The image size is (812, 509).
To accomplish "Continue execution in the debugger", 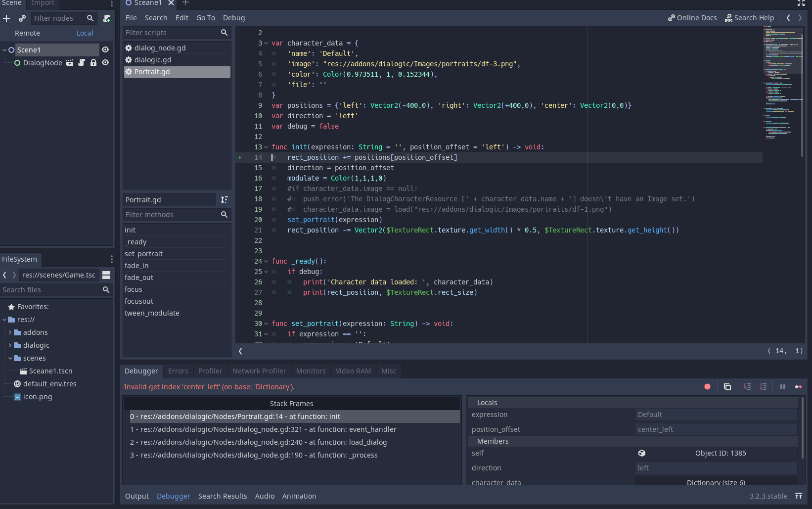I will pos(799,387).
